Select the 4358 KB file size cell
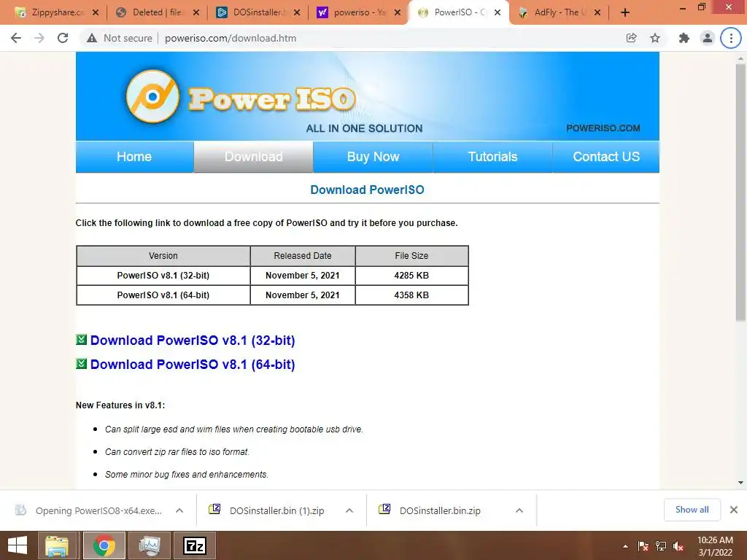Viewport: 747px width, 560px height. pyautogui.click(x=411, y=295)
